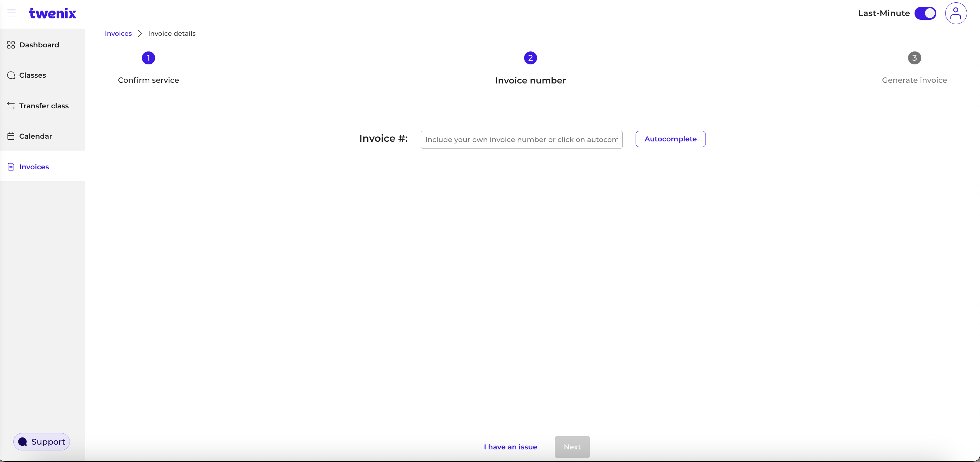
Task: Open the hamburger navigation menu
Action: (12, 13)
